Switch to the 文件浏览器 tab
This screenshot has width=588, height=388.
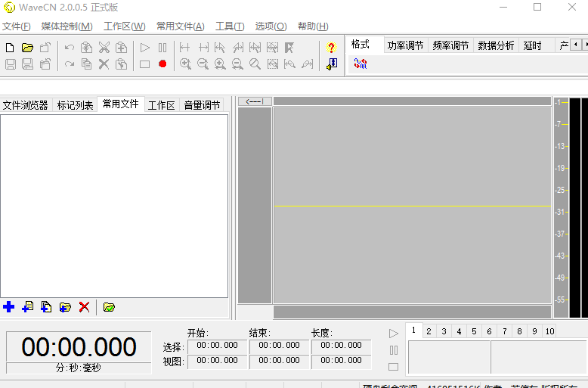[x=26, y=105]
